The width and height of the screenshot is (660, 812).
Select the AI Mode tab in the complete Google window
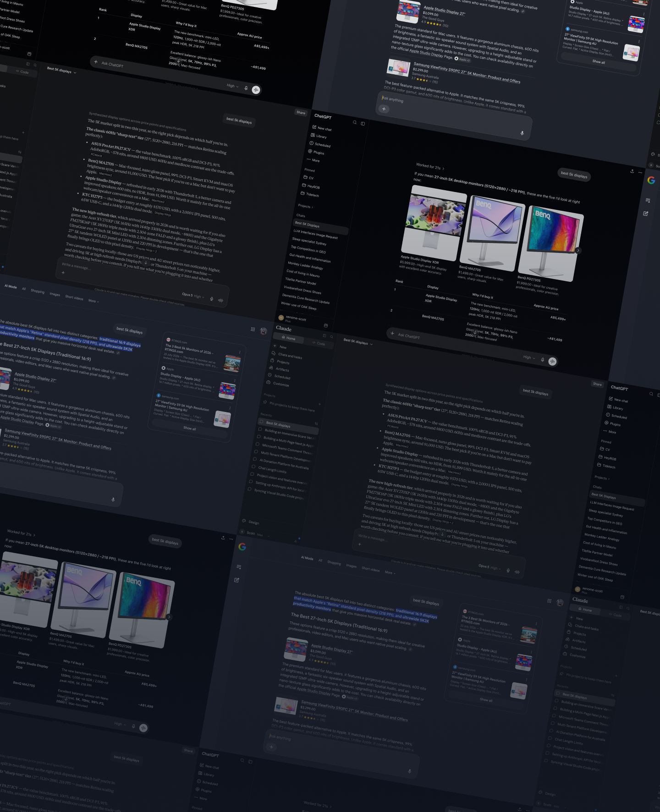pos(307,558)
